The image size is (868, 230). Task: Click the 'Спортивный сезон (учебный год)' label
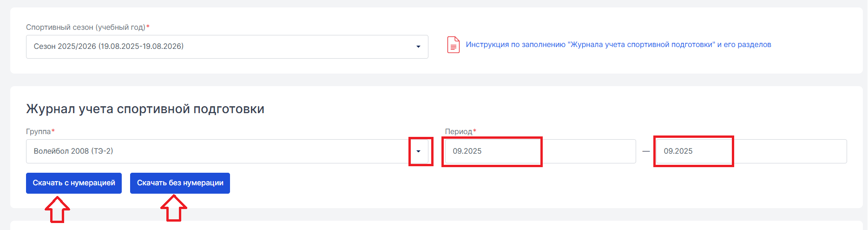click(x=85, y=27)
